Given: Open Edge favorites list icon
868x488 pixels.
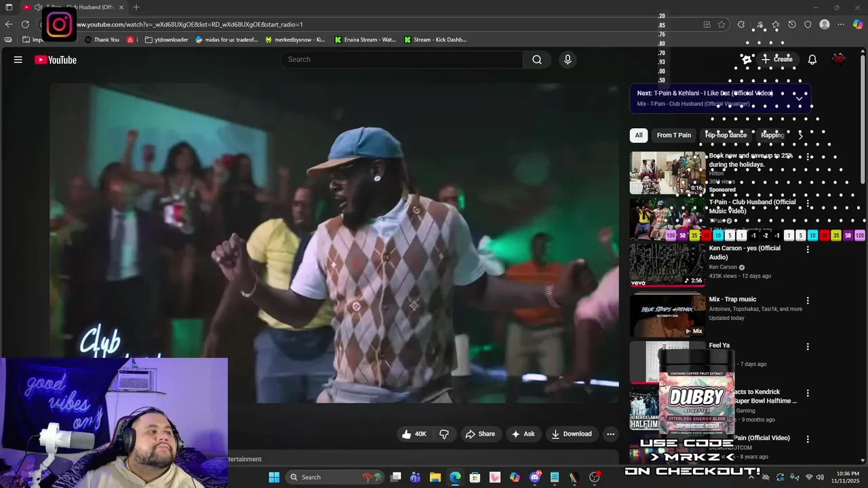Looking at the screenshot, I should [x=776, y=24].
